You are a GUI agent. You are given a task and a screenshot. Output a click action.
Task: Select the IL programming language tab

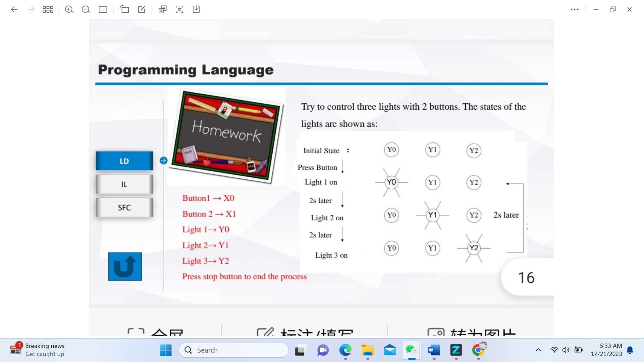125,184
